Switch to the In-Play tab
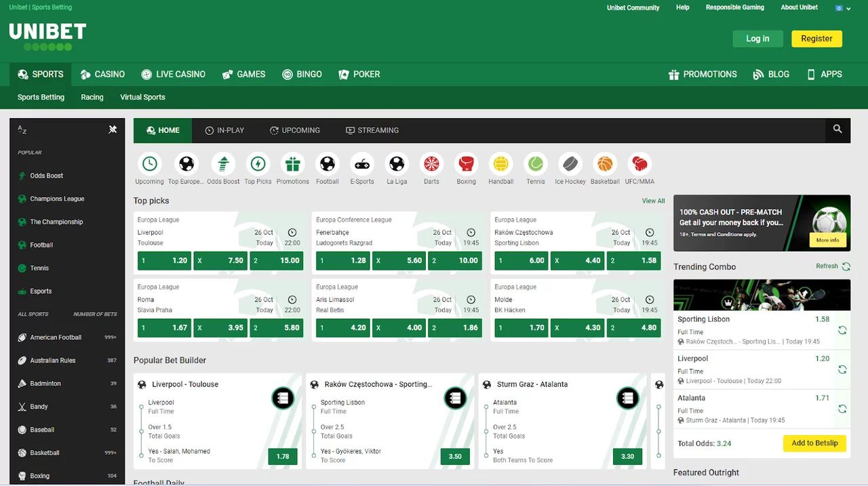868x486 pixels. (x=224, y=130)
